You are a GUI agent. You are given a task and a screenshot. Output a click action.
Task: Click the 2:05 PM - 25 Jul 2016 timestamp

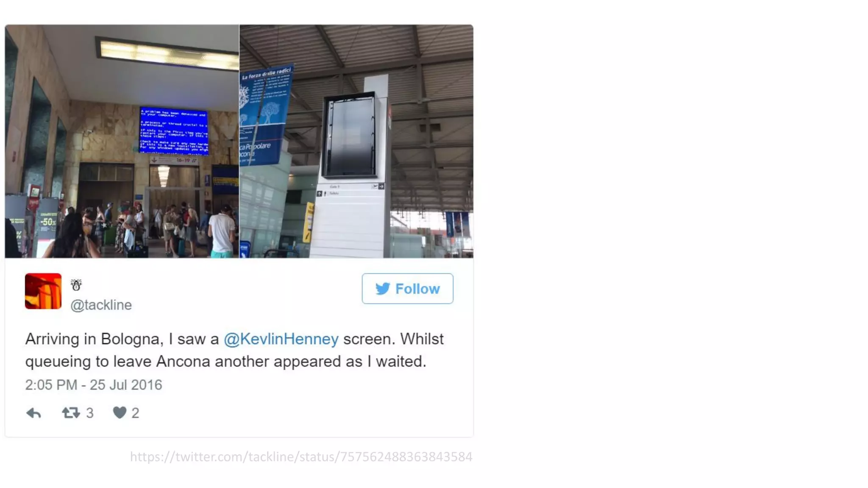pyautogui.click(x=94, y=385)
